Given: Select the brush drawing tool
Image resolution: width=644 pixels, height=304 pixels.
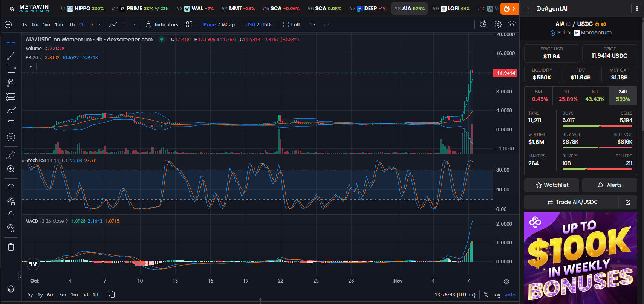Looking at the screenshot, I should point(11,110).
